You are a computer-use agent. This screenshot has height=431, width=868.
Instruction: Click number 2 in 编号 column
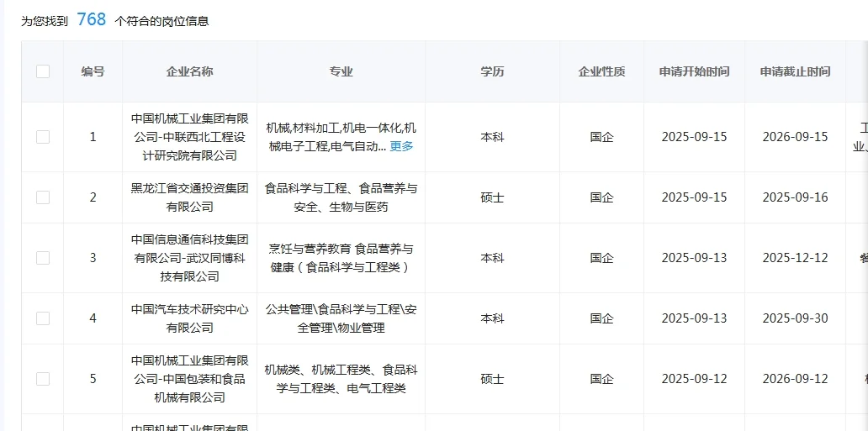[93, 197]
